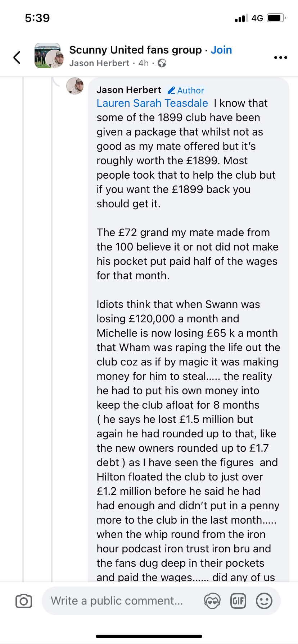
Task: Tap the 5:39 status bar clock
Action: [x=37, y=18]
